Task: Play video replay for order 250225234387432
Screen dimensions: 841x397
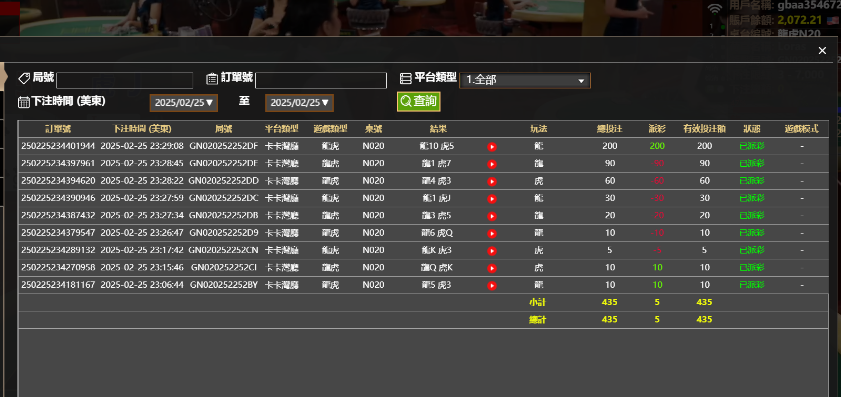Action: pos(492,216)
